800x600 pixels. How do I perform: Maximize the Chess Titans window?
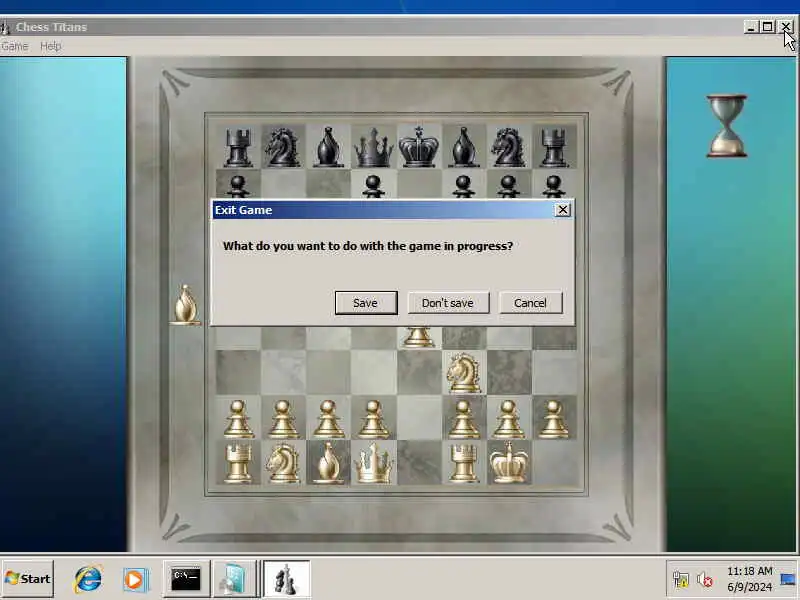coord(767,27)
